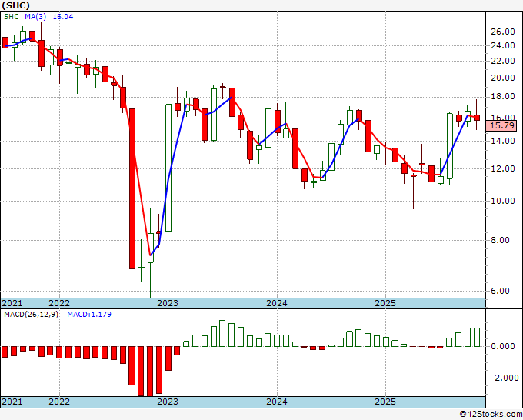
Task: Click the MACD(26,12,9) indicator label
Action: click(32, 315)
